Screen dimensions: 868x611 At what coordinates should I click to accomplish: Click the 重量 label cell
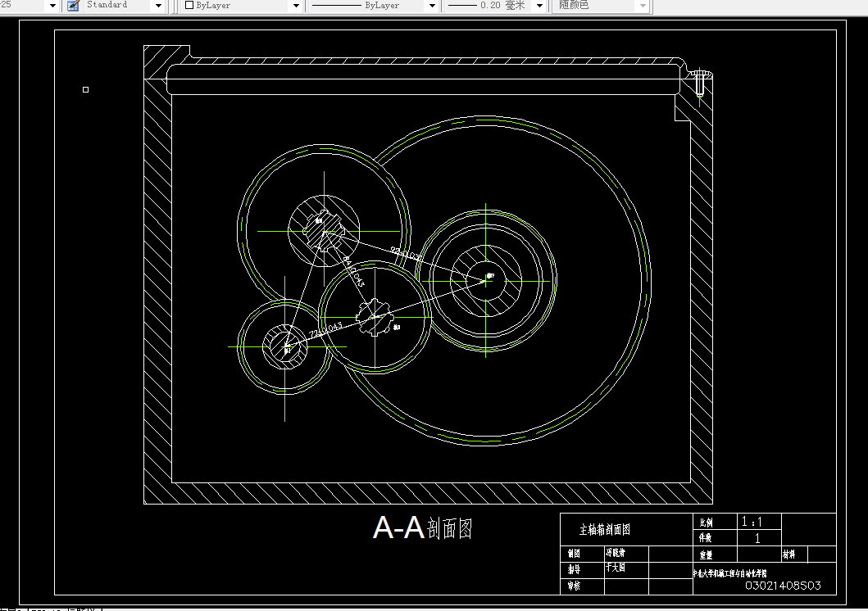pyautogui.click(x=706, y=554)
